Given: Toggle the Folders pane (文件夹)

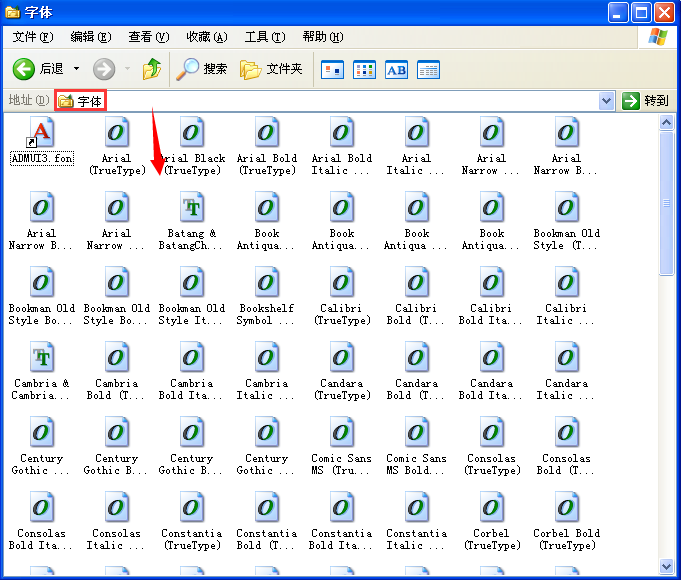Looking at the screenshot, I should tap(271, 69).
